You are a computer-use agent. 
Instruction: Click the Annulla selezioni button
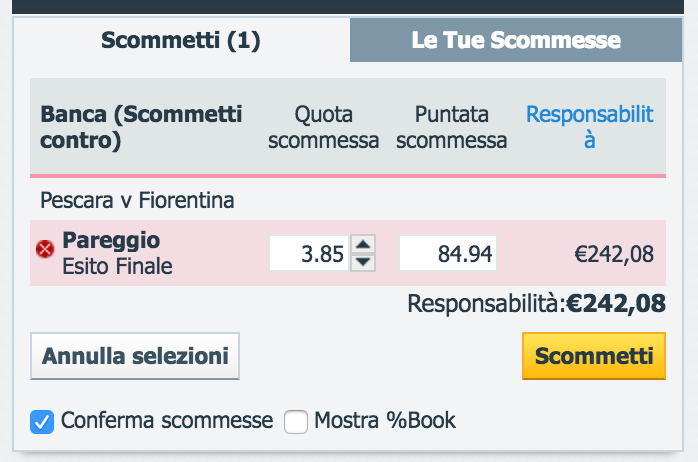pos(135,356)
